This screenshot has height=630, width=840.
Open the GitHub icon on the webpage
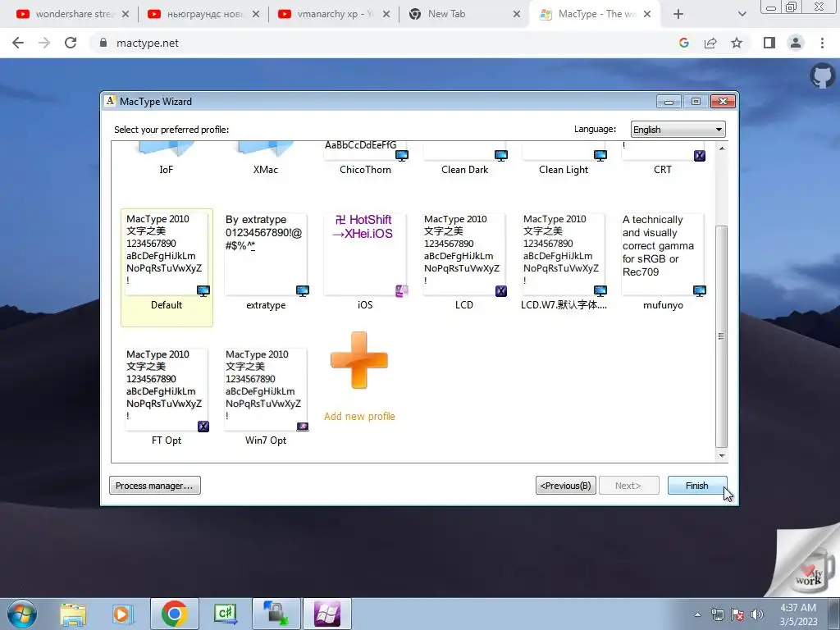(822, 75)
